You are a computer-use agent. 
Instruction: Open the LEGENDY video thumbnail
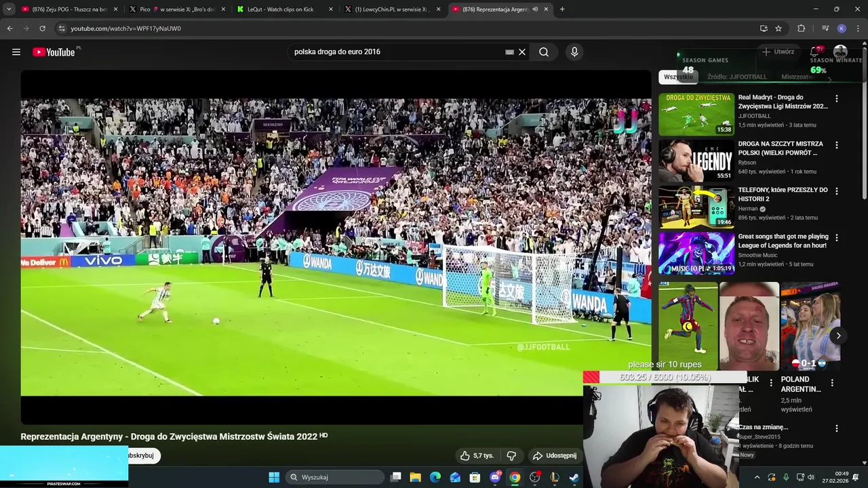click(x=696, y=161)
